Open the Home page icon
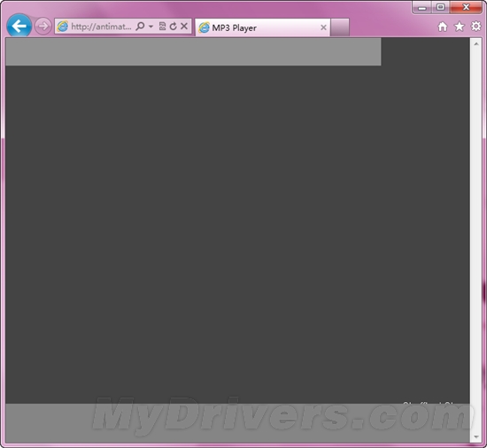The height and width of the screenshot is (448, 487). click(443, 27)
